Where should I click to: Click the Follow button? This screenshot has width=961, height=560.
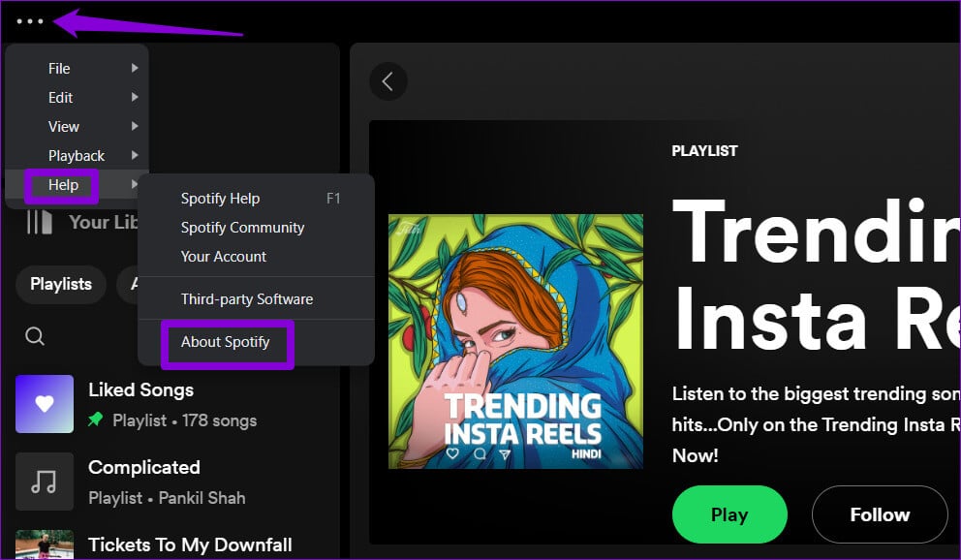point(880,514)
